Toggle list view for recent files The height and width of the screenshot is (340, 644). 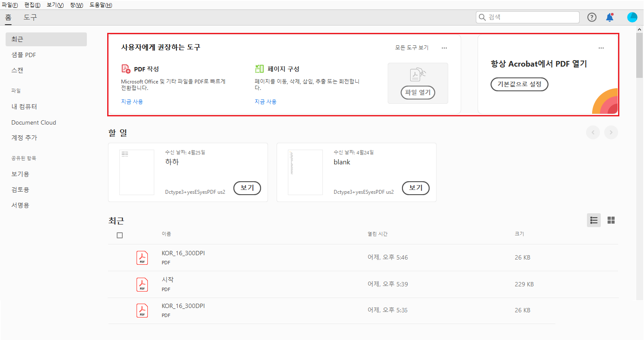click(x=593, y=220)
